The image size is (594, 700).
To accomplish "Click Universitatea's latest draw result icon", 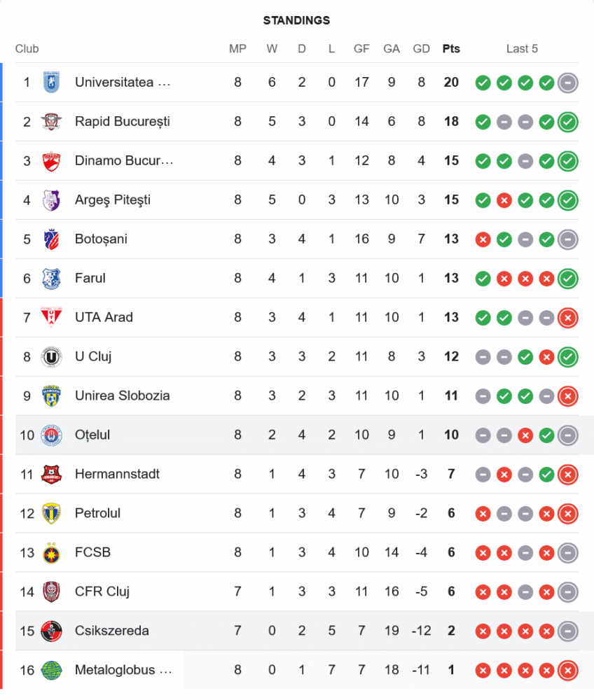I will [x=568, y=83].
